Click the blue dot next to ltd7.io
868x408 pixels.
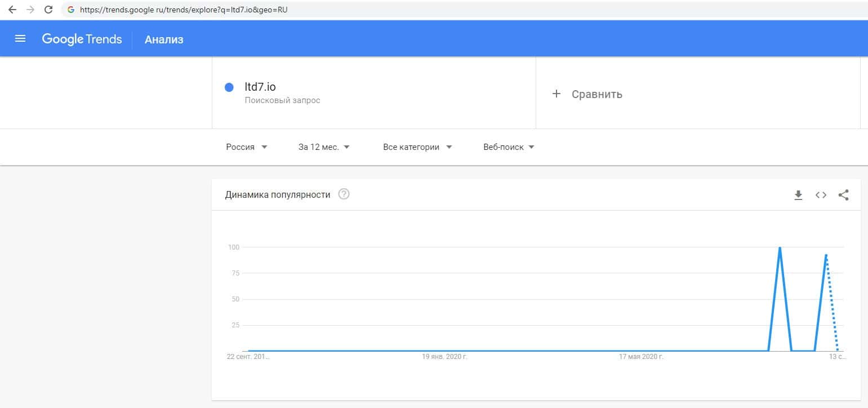[x=229, y=87]
